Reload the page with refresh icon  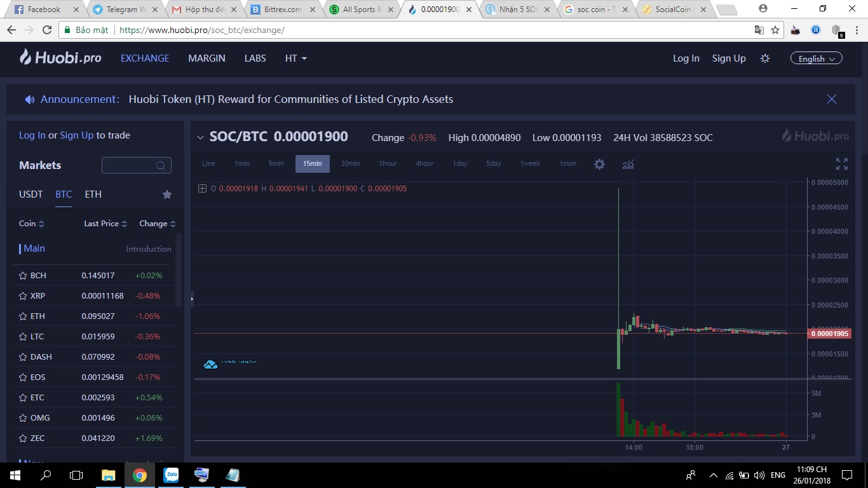tap(46, 30)
